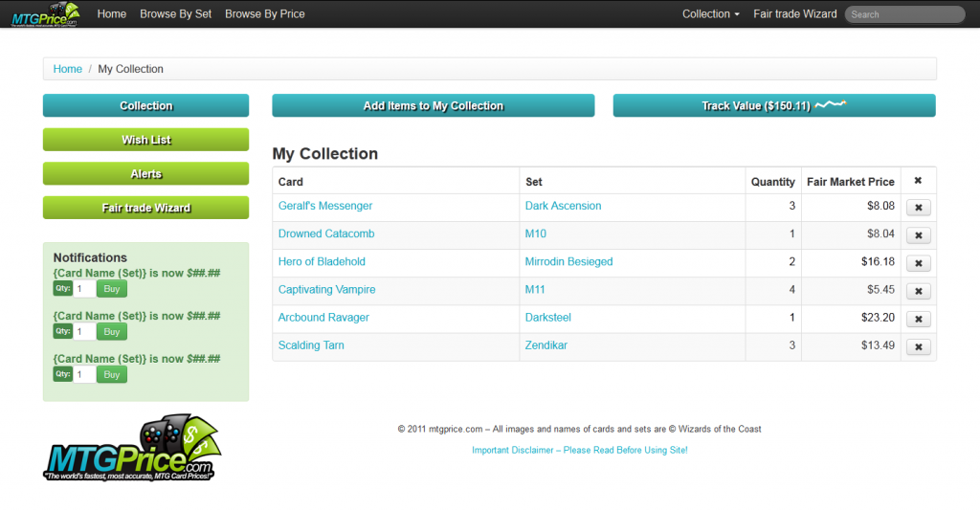The height and width of the screenshot is (511, 980).
Task: Open Browse By Set in navbar
Action: (x=176, y=13)
